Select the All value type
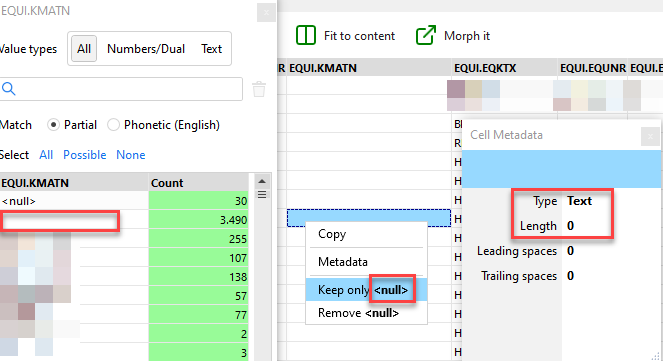663x361 pixels. tap(84, 49)
